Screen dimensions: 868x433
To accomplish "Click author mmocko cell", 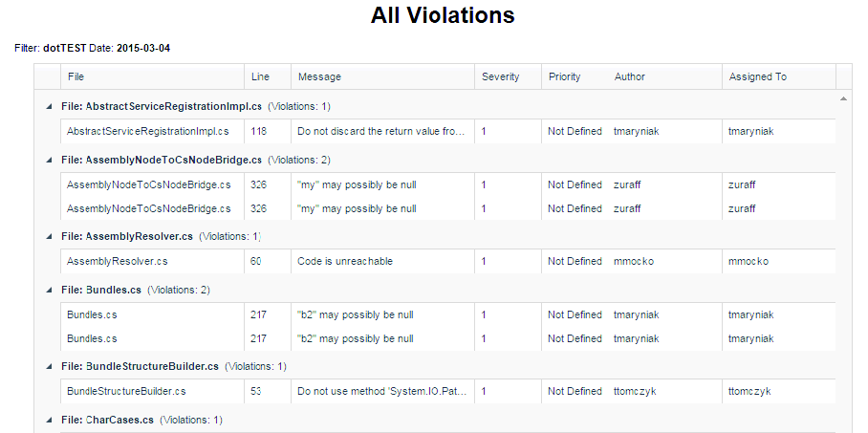I will tap(664, 261).
